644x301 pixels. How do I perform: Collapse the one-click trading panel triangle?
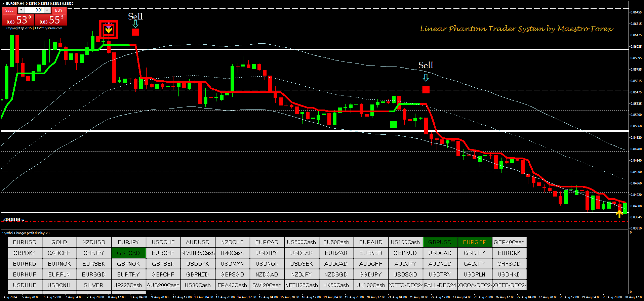click(x=3, y=4)
